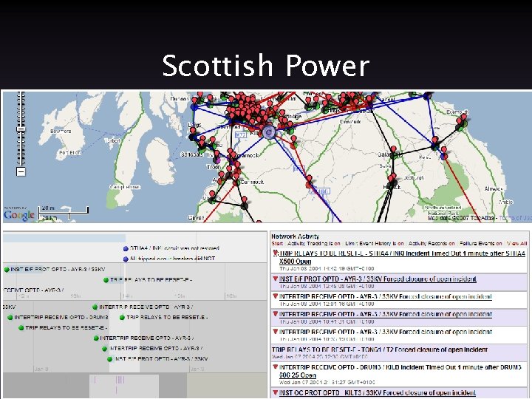
Task: Click the map zoom out minus button
Action: coord(21,171)
